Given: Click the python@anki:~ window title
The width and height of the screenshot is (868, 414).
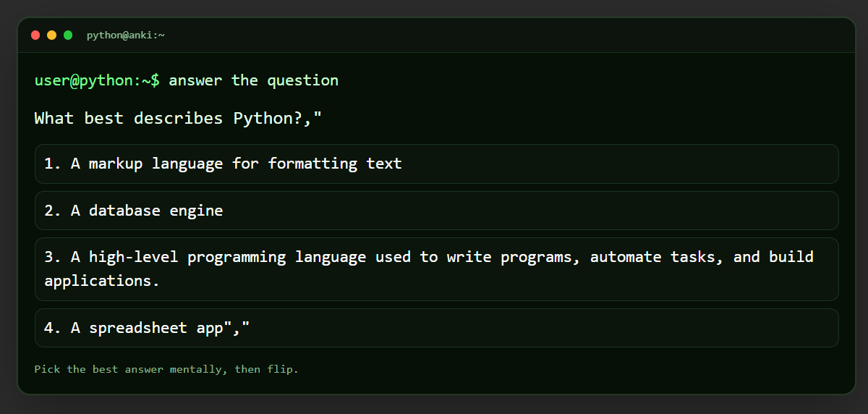Looking at the screenshot, I should click(126, 35).
